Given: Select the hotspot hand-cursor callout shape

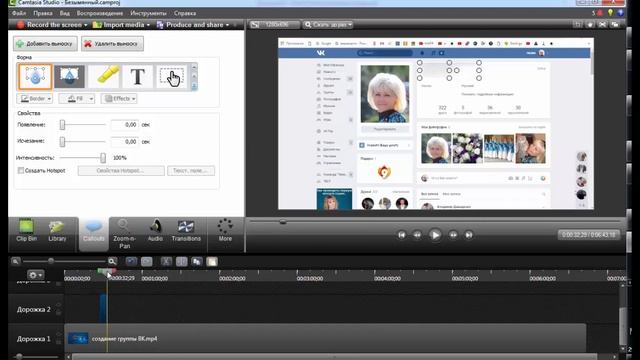Looking at the screenshot, I should [x=172, y=76].
